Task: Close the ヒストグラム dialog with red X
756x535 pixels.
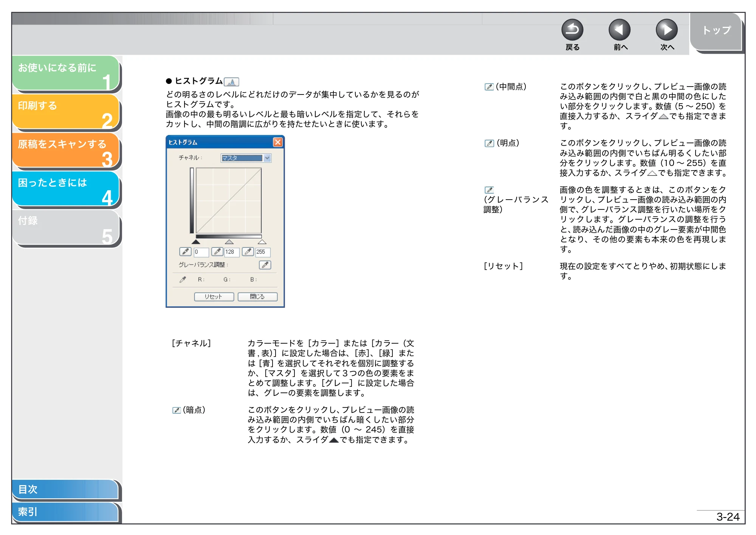Action: pyautogui.click(x=278, y=142)
